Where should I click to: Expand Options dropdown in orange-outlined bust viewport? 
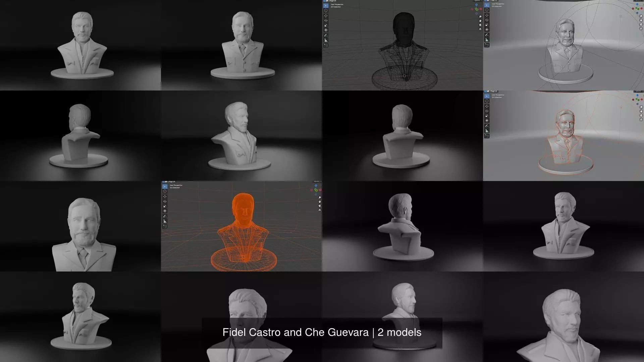(639, 91)
